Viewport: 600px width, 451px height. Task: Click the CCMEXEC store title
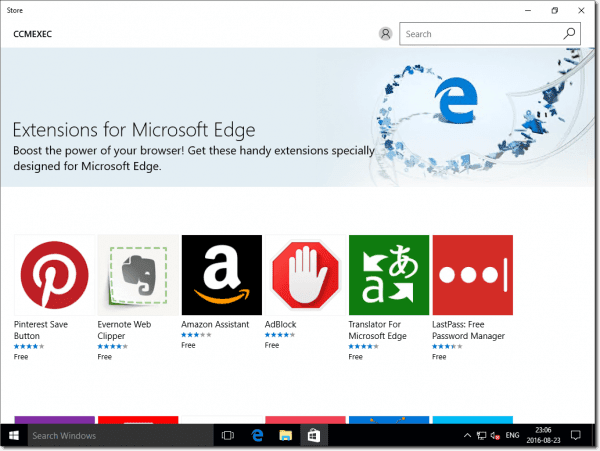(x=33, y=34)
